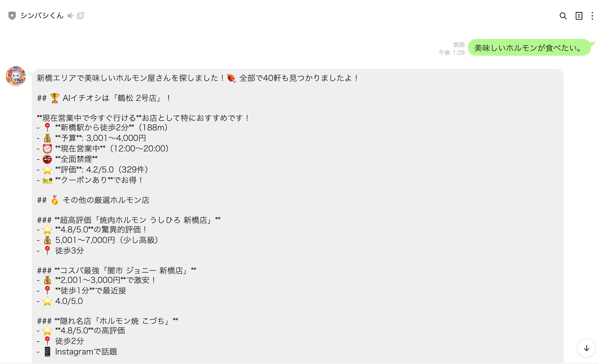Click the medal emoji by その他の厳選ホルモン店
The height and width of the screenshot is (364, 598).
coord(54,200)
